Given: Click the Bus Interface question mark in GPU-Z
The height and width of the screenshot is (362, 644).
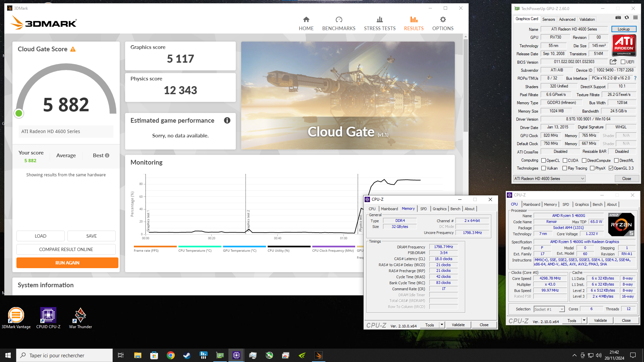Looking at the screenshot, I should (x=635, y=78).
